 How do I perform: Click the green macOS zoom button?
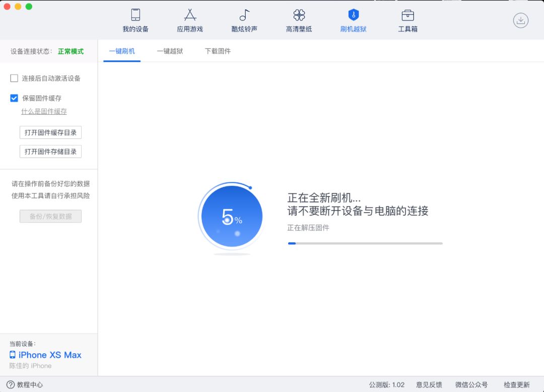coord(29,6)
